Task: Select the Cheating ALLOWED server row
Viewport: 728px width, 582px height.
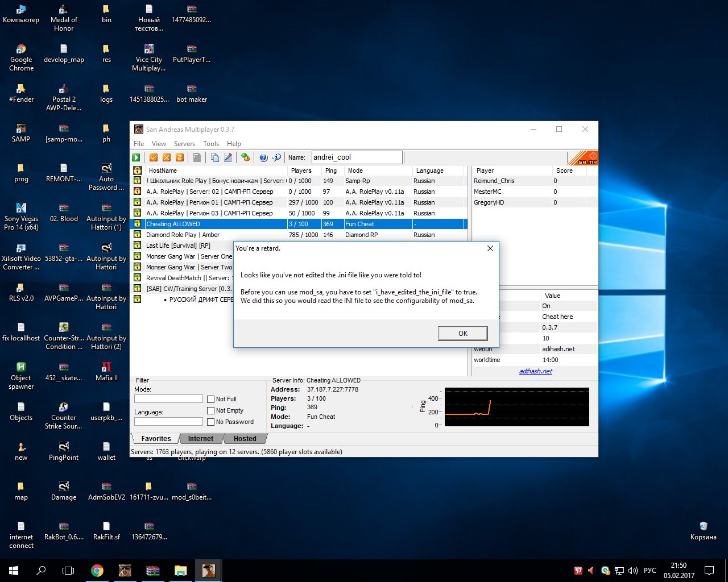Action: click(299, 224)
